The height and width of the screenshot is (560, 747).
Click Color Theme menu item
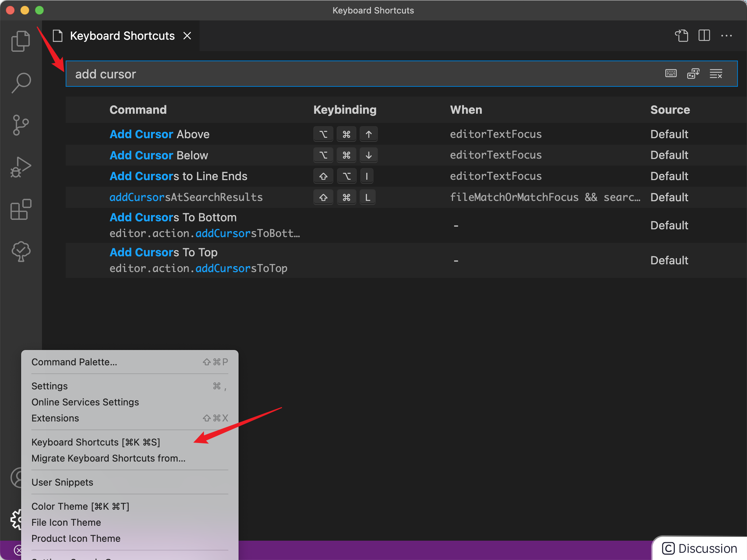click(80, 506)
